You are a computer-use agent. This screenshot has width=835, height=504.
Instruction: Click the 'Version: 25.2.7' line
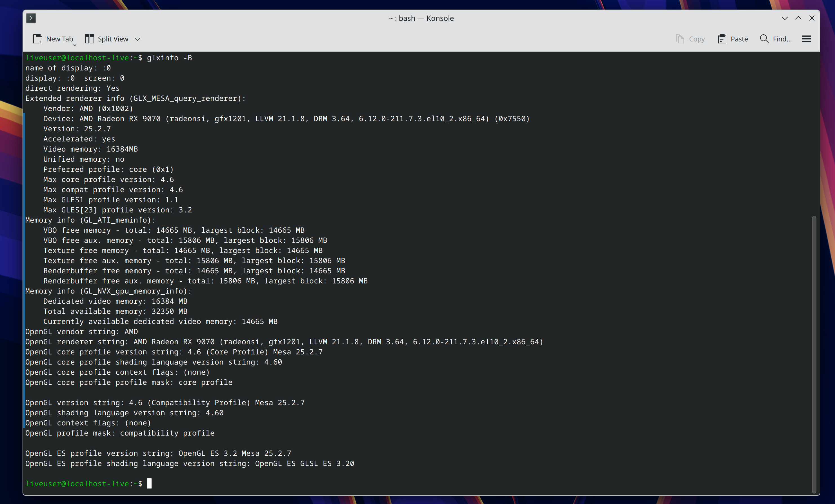(77, 129)
